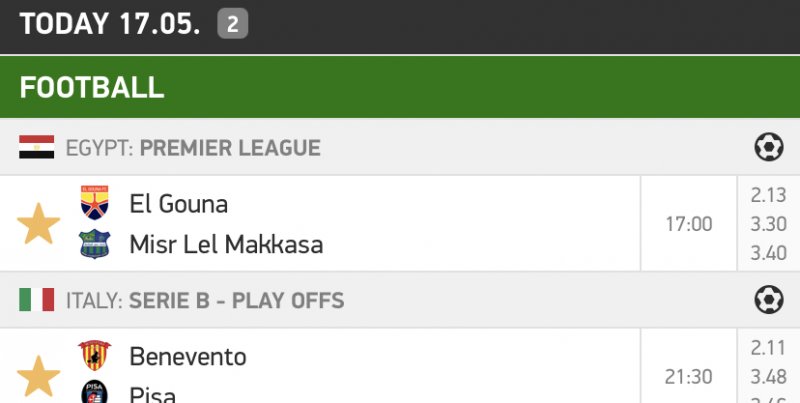Click the Egypt flag icon
This screenshot has height=403, width=800.
(37, 148)
